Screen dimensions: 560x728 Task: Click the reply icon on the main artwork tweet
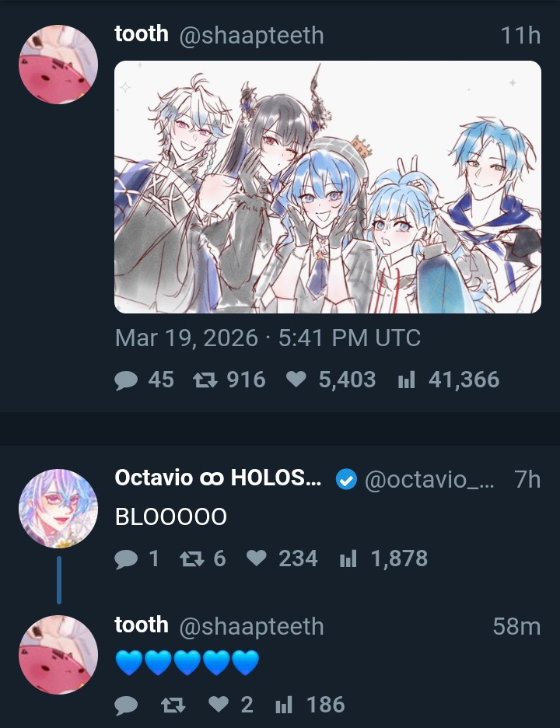(x=126, y=380)
